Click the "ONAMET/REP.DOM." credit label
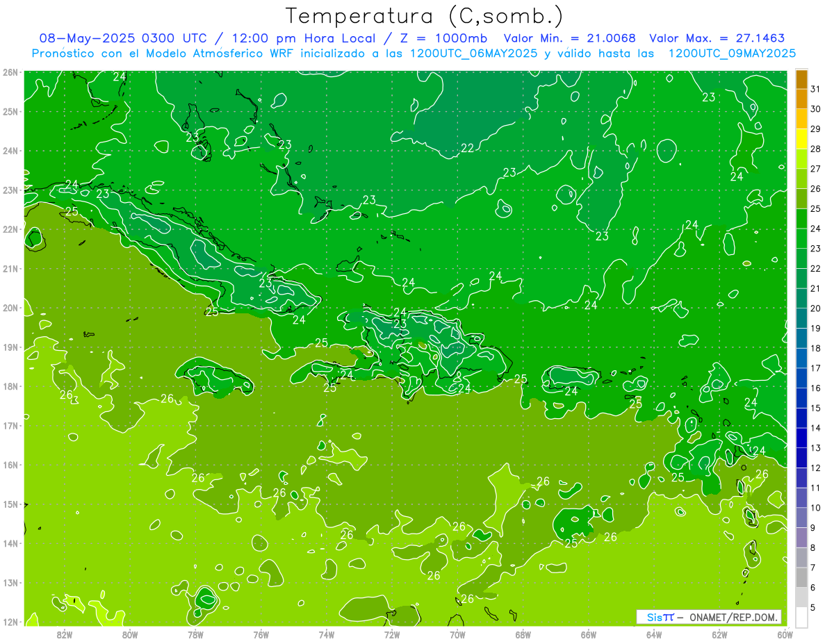Viewport: 834px width, 644px height. click(735, 617)
